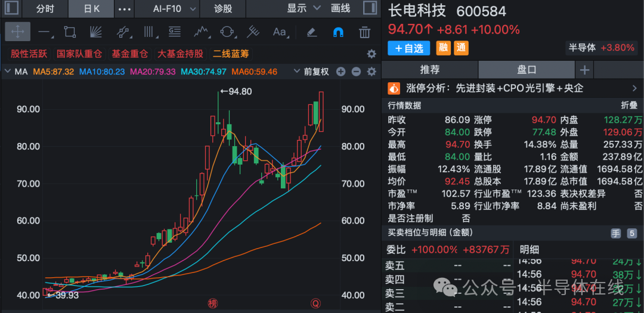This screenshot has width=644, height=313.
Task: Click the 榜 marker on chart axis
Action: click(213, 303)
